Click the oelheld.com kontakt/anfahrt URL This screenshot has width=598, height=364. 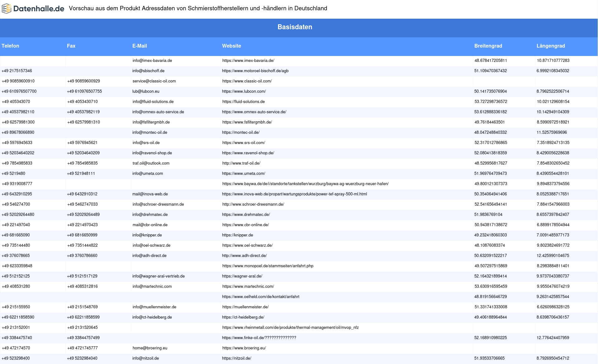click(x=261, y=297)
